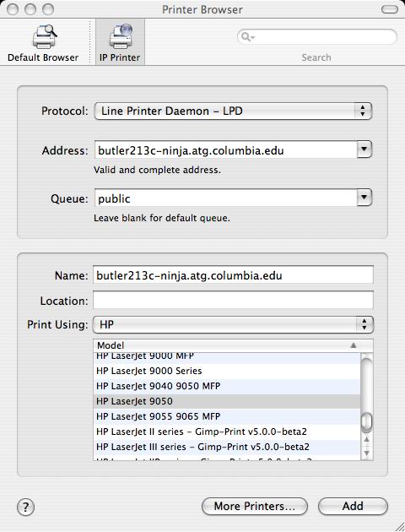Click the model list scroll up arrow
Screen dimensions: 405x532
coord(366,440)
